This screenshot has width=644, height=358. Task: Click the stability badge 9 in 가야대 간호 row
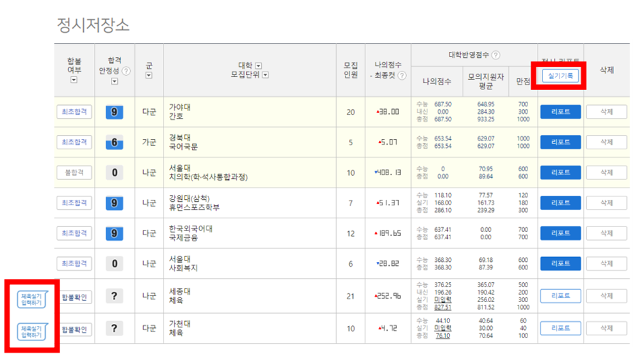(114, 112)
